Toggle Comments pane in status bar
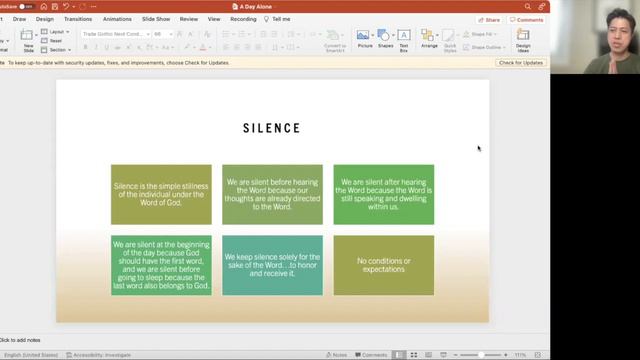 click(x=371, y=355)
